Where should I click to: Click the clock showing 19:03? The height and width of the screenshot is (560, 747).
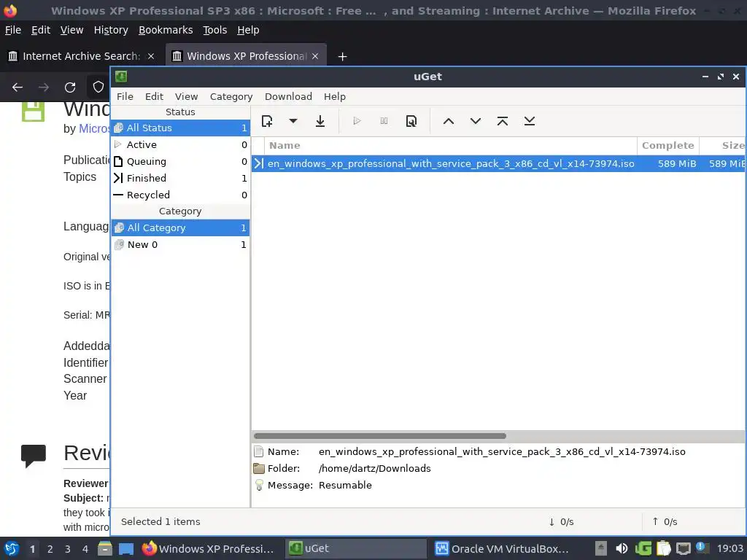(x=729, y=548)
